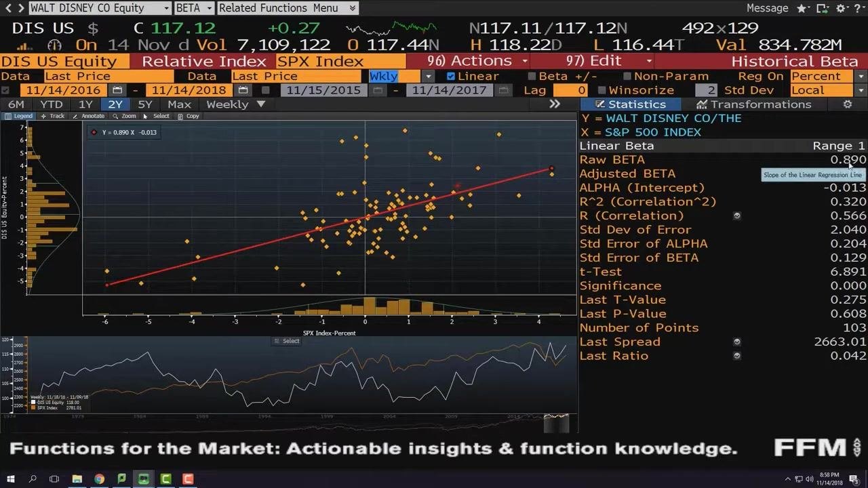Enable the Beta +/- checkbox

[x=532, y=77]
